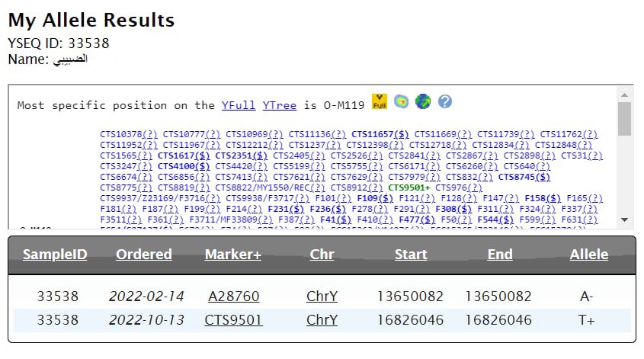This screenshot has width=644, height=359.
Task: Click the Start value 13650082
Action: pos(410,296)
